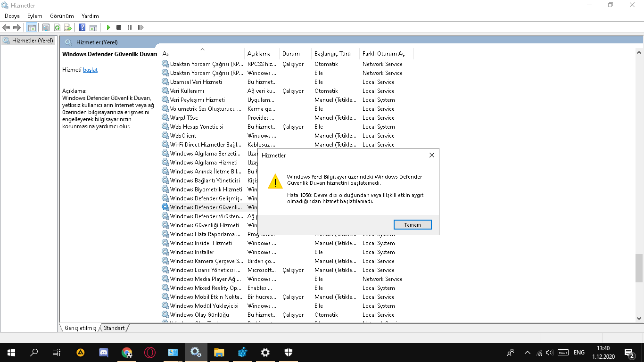This screenshot has width=644, height=362.
Task: Click the scrollbar up arrow of services list
Action: [x=639, y=53]
